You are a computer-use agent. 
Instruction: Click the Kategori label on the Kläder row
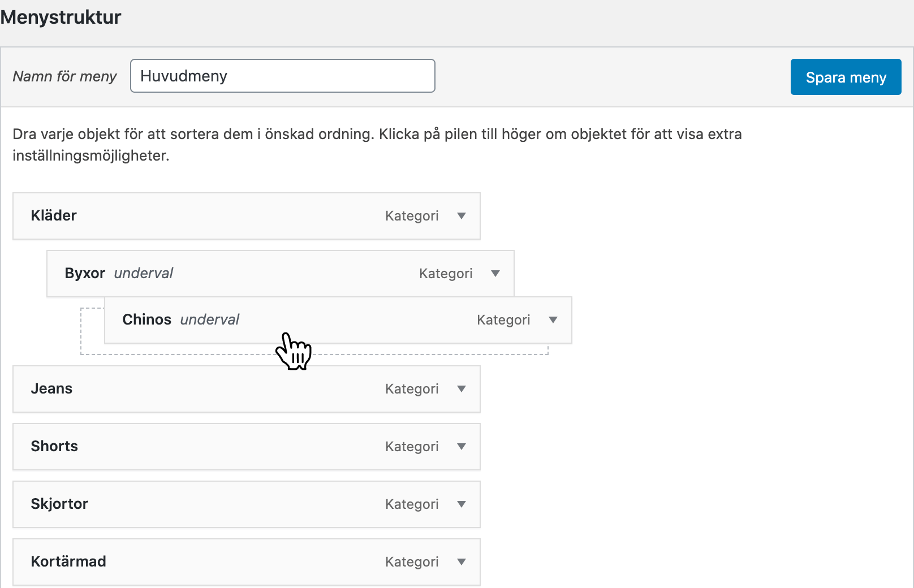point(412,216)
